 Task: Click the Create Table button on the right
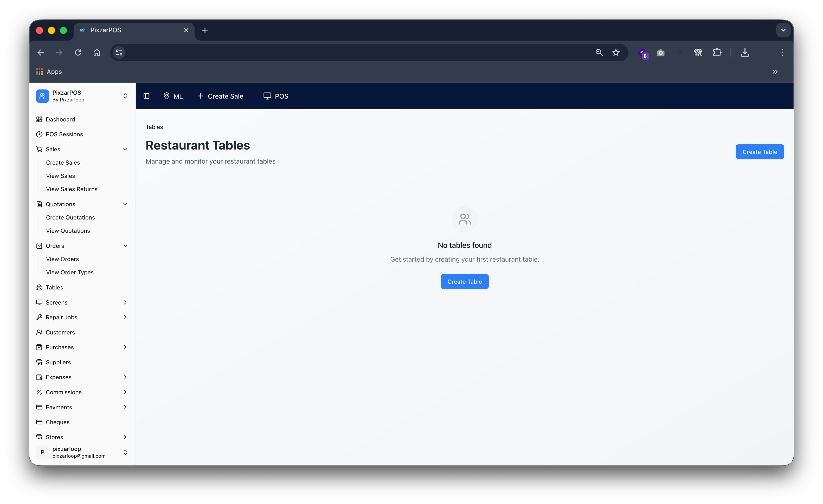click(x=760, y=152)
